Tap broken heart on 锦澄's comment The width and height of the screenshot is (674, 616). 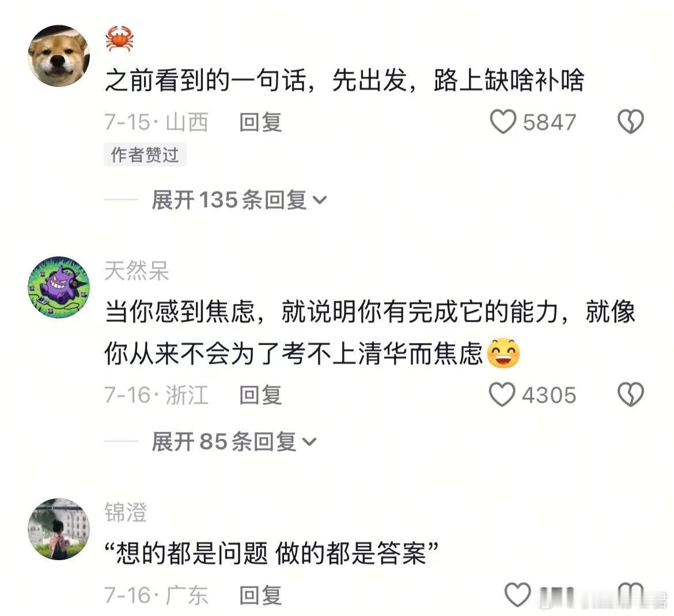pos(631,595)
